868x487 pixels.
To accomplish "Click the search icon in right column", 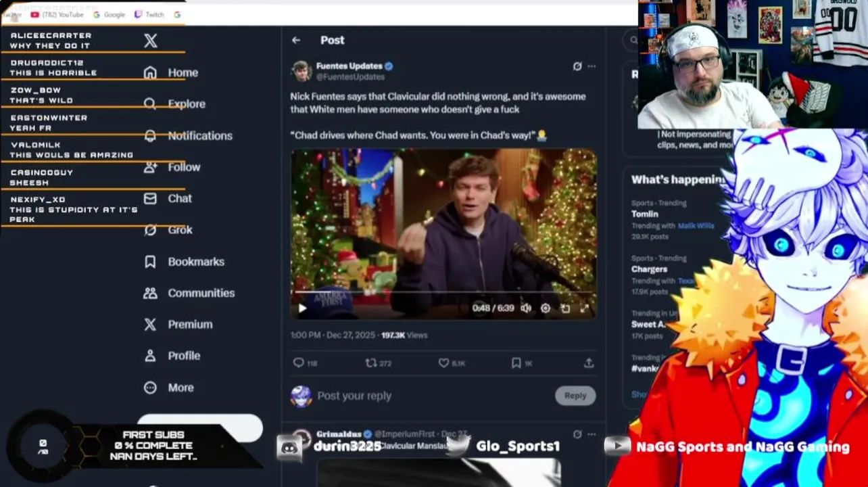I will click(x=633, y=40).
